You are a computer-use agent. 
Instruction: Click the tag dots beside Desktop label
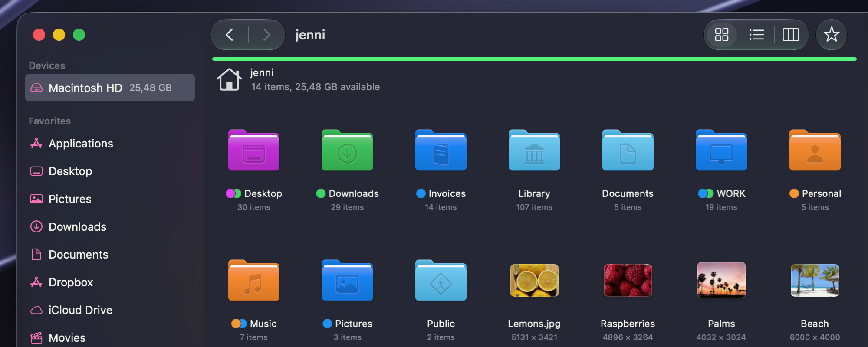pyautogui.click(x=233, y=193)
